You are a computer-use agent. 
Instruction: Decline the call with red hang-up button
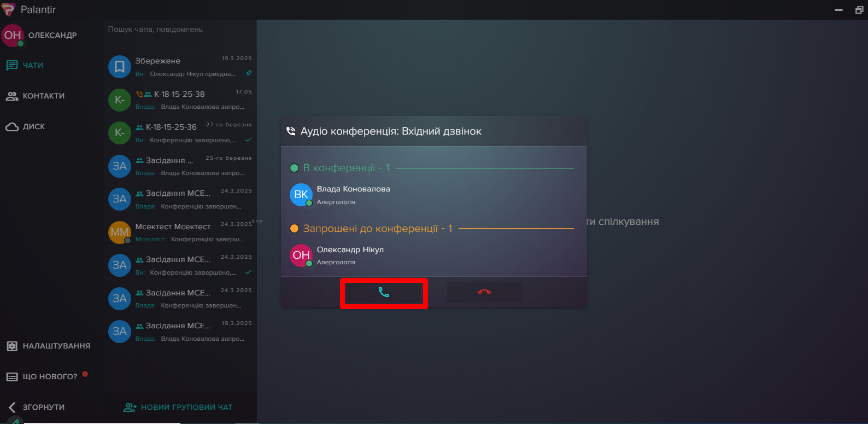(484, 292)
